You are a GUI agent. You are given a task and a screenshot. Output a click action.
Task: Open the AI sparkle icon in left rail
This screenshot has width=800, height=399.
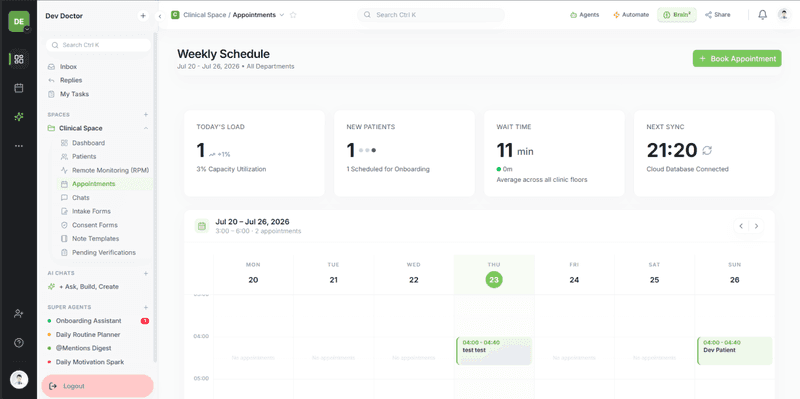pos(19,117)
